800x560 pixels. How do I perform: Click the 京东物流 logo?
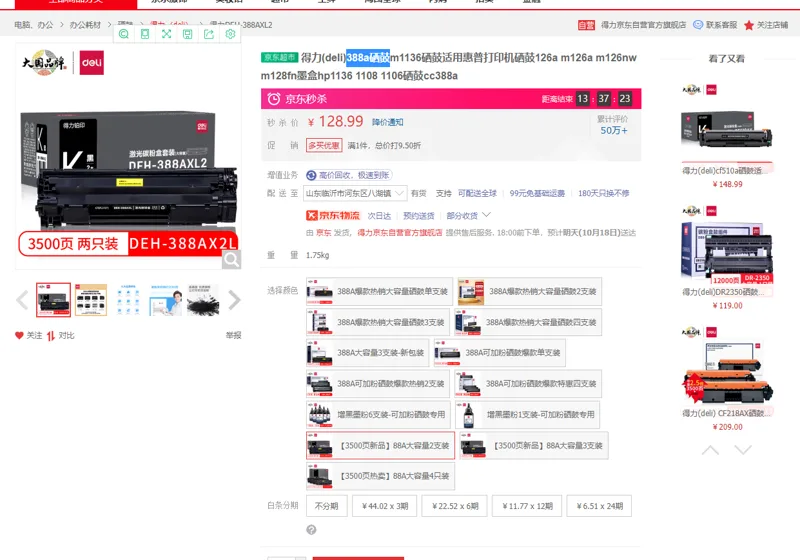[333, 216]
